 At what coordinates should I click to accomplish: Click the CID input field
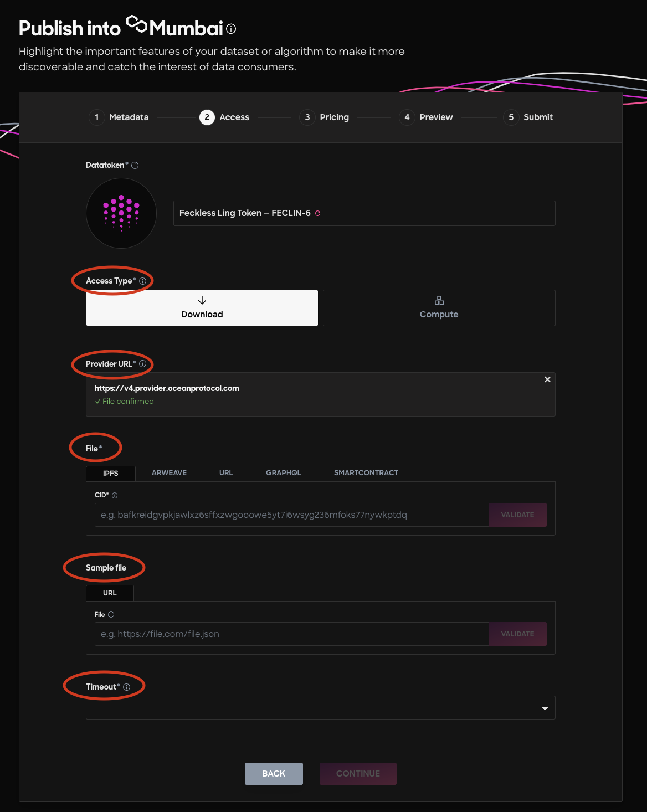tap(292, 515)
